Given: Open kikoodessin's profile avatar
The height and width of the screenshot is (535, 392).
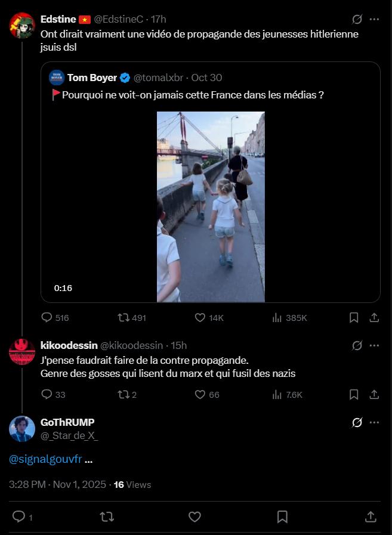Looking at the screenshot, I should [x=22, y=351].
